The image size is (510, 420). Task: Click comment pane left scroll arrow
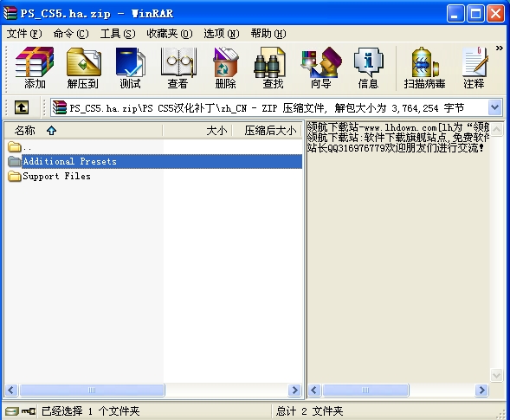coord(314,390)
